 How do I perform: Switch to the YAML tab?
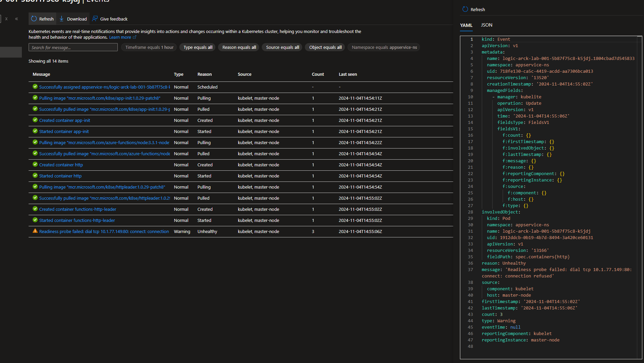click(x=466, y=25)
